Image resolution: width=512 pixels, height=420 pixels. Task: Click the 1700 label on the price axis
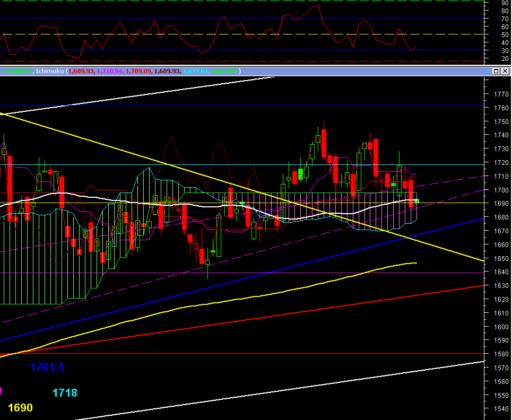(x=501, y=190)
